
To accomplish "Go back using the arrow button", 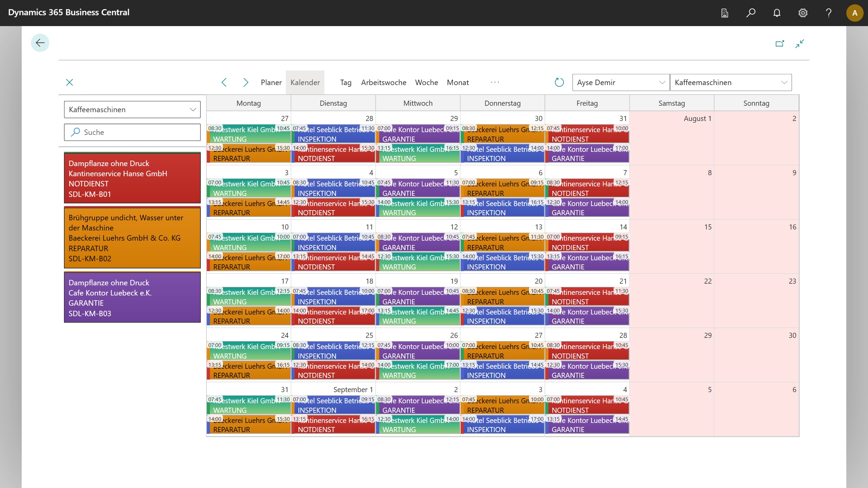I will click(x=40, y=43).
